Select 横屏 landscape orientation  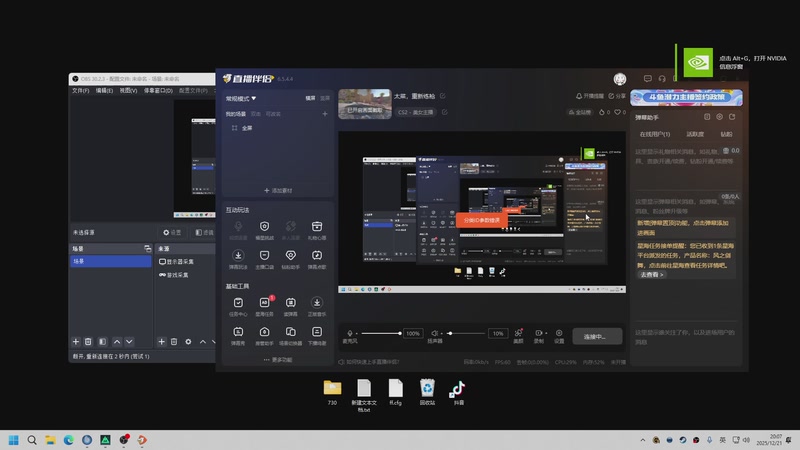click(x=310, y=98)
